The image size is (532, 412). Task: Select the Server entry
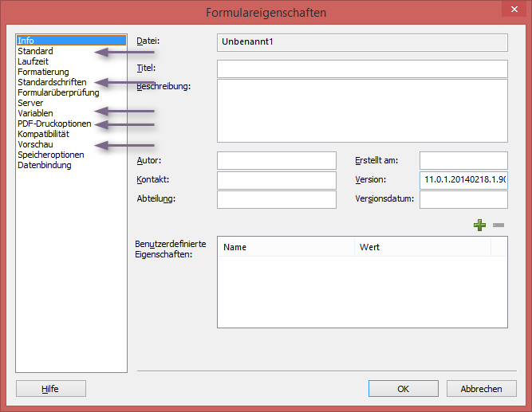click(30, 103)
